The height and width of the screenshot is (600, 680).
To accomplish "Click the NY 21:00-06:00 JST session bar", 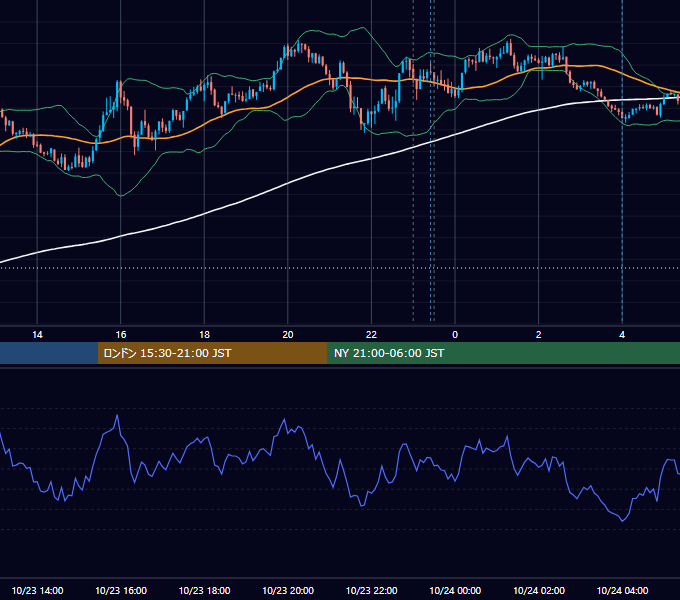I will [503, 353].
